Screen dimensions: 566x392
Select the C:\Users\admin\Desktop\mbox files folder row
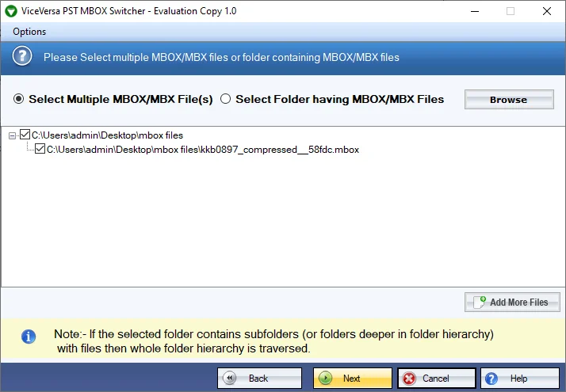(107, 135)
